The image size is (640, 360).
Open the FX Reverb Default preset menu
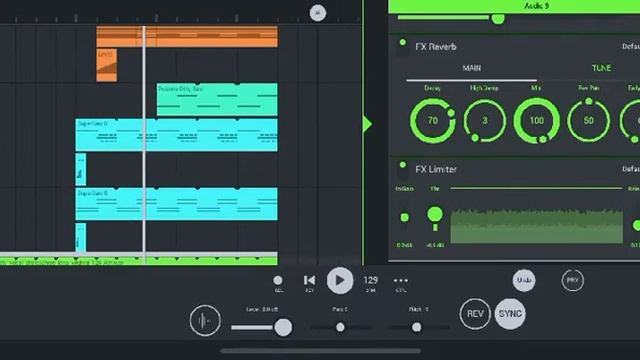click(x=631, y=47)
